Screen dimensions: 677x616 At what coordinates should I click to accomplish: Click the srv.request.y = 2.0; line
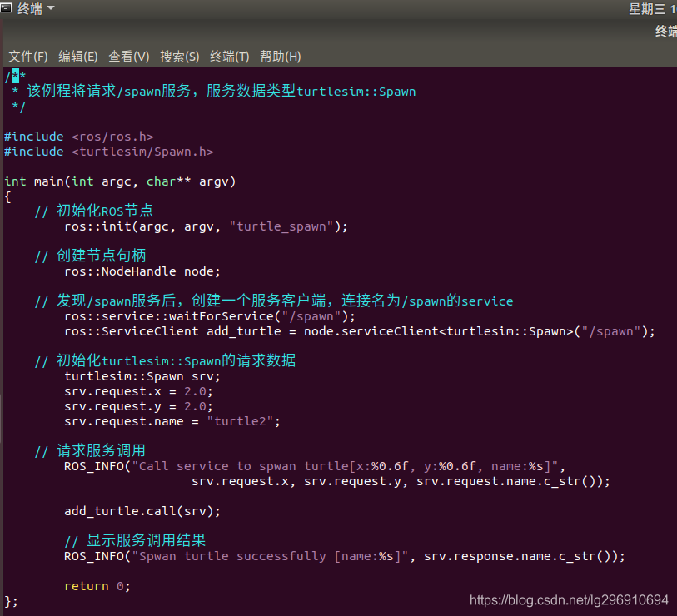(138, 406)
